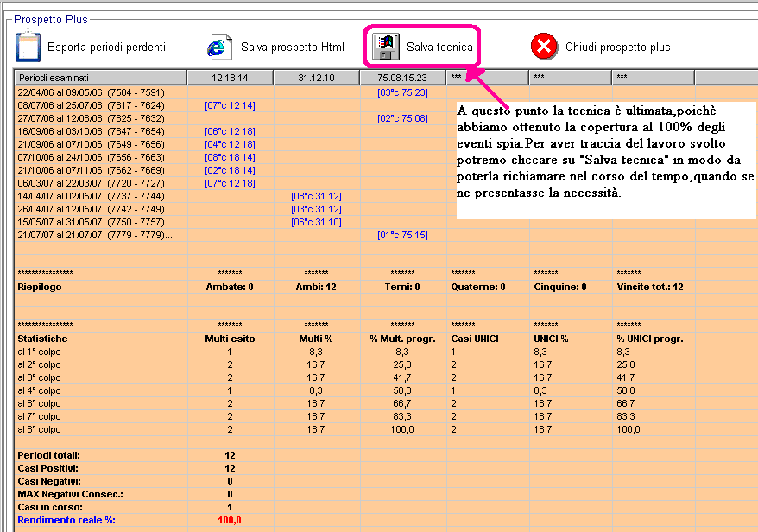Click the % UNICI progr. column label
This screenshot has height=532, width=758.
click(x=650, y=339)
